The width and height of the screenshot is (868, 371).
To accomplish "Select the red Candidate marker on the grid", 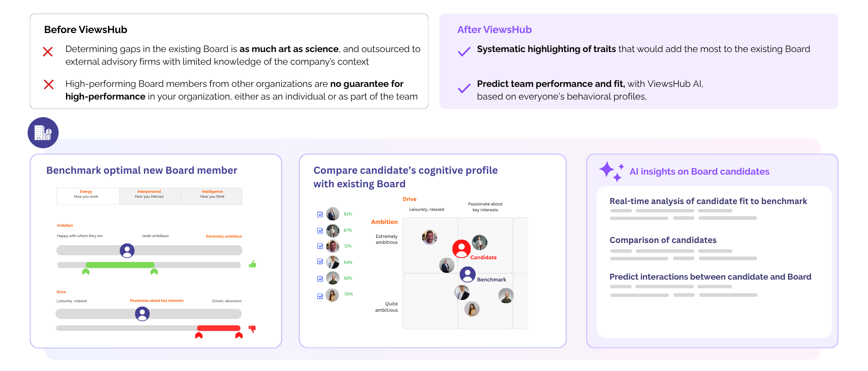I will click(461, 248).
